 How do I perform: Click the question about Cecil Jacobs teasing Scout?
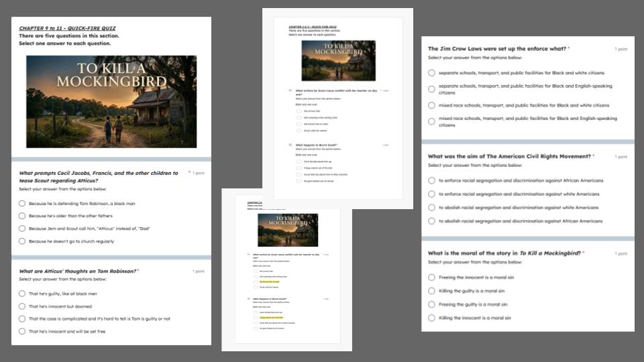pyautogui.click(x=99, y=177)
